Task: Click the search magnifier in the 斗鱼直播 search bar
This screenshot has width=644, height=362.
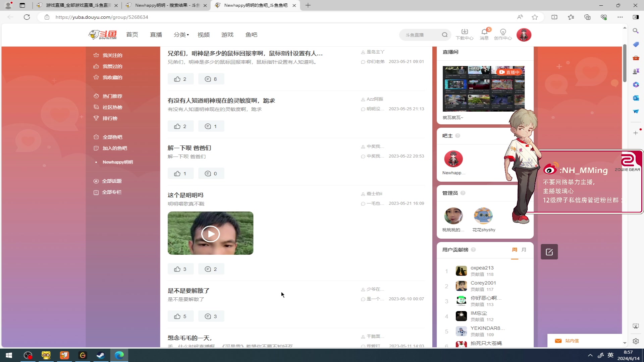Action: 444,35
